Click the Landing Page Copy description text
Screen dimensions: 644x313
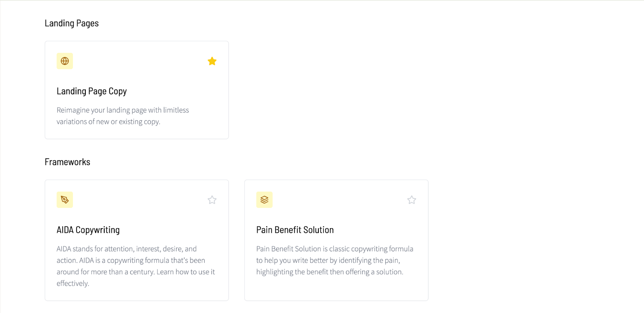(x=123, y=116)
